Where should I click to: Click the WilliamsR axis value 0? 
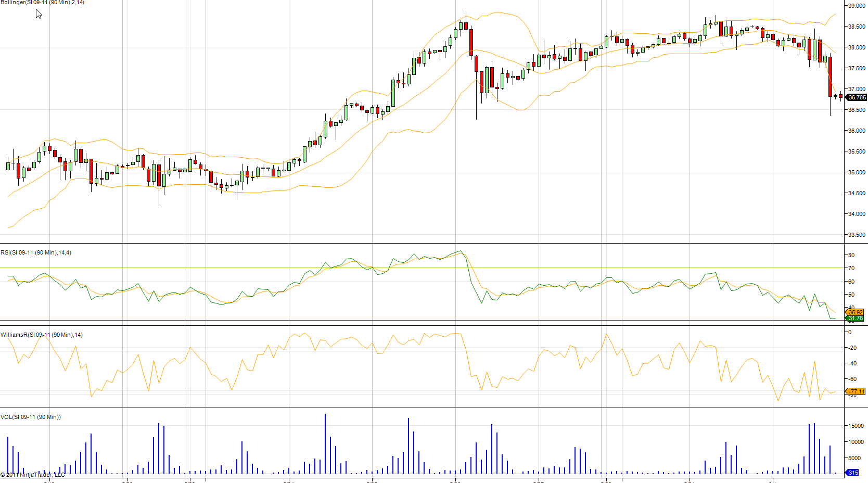click(850, 332)
